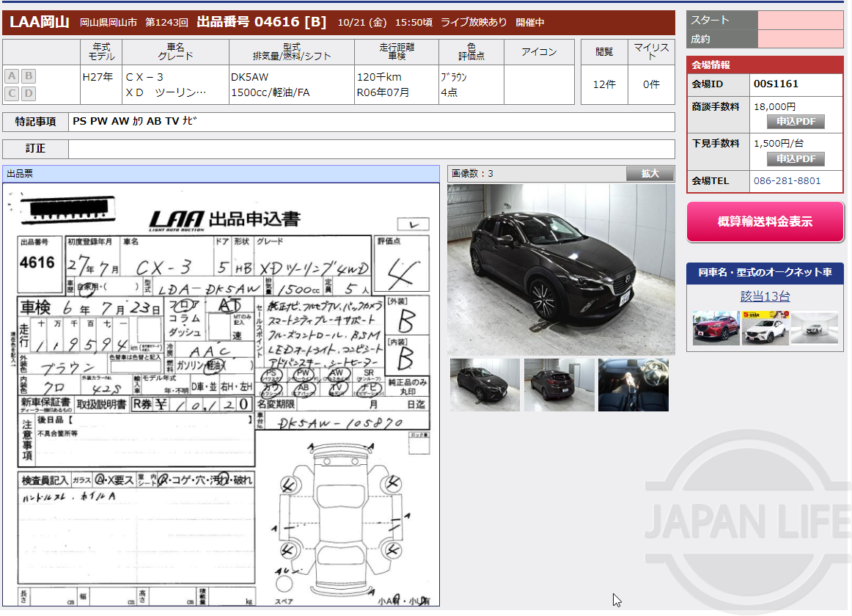Click the pink 概算輸送料金表示 shipping estimate button
852x616 pixels.
[x=765, y=222]
